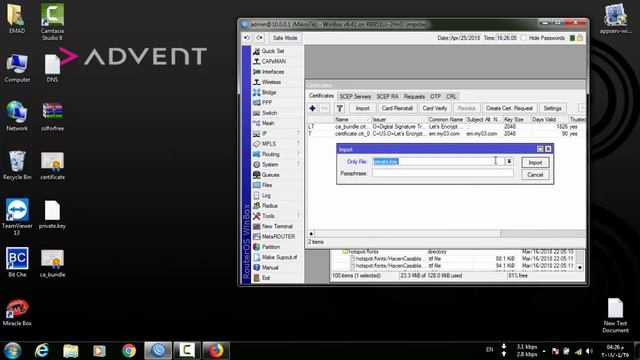Toggle the Hide Passwords checkbox

click(523, 38)
